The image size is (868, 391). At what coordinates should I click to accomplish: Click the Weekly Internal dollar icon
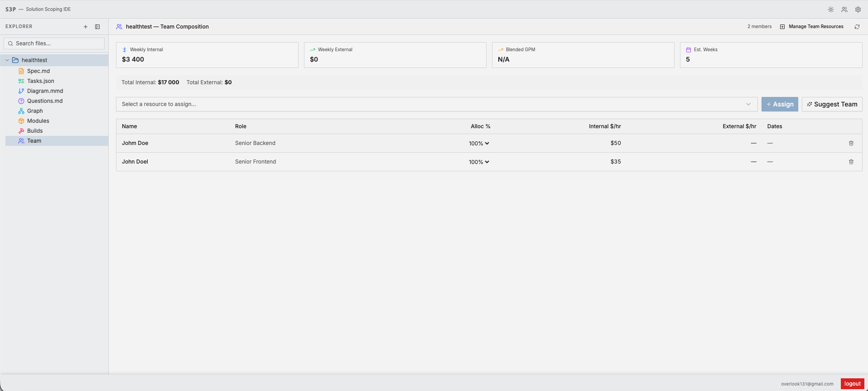(x=125, y=50)
